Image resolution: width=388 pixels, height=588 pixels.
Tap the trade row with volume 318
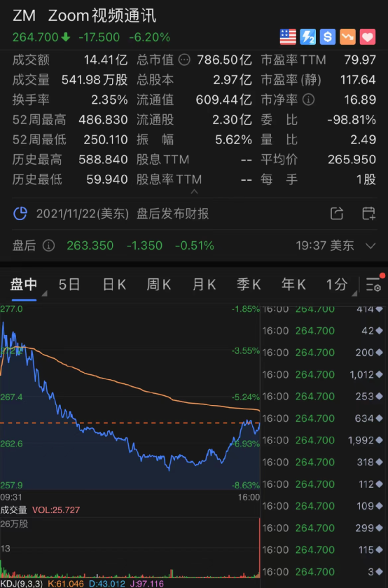pos(324,462)
